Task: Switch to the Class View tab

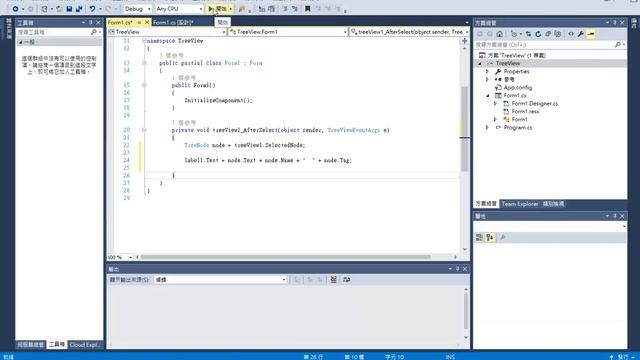Action: [x=553, y=204]
